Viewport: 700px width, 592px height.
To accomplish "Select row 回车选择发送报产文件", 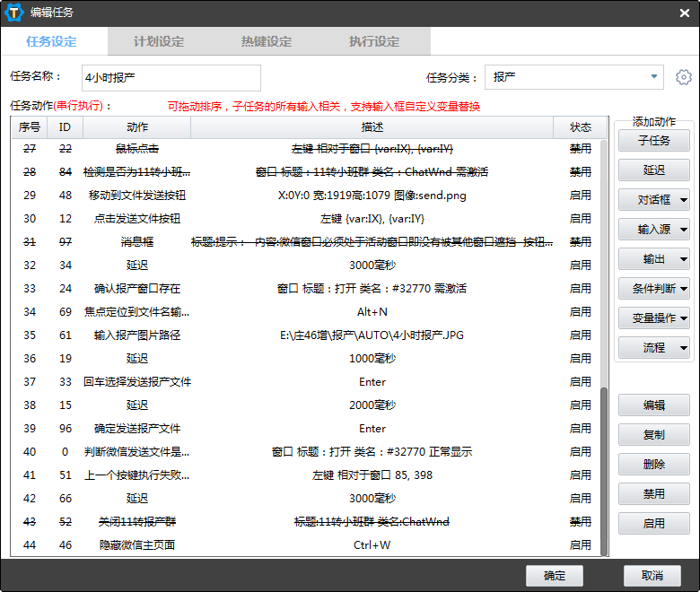I will click(306, 382).
